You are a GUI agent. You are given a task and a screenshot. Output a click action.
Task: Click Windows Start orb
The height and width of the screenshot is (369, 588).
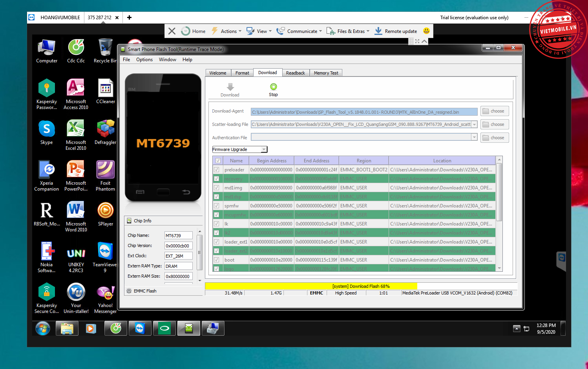tap(43, 328)
